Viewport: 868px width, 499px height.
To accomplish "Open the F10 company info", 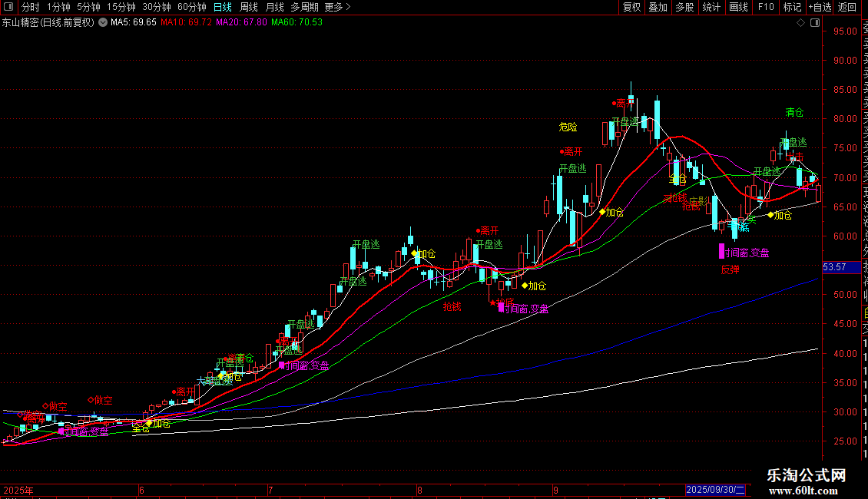I will [x=766, y=7].
